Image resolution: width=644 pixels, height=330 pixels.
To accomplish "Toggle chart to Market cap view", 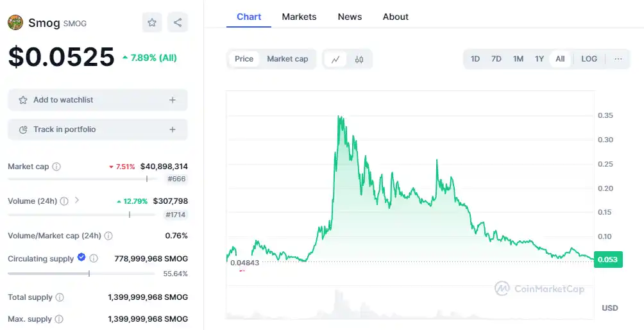I will click(287, 59).
